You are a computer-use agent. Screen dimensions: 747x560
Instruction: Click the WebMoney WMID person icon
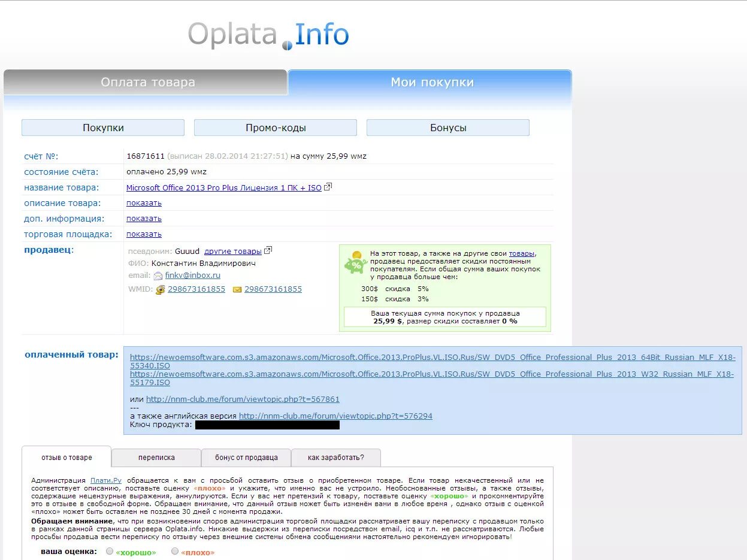161,290
